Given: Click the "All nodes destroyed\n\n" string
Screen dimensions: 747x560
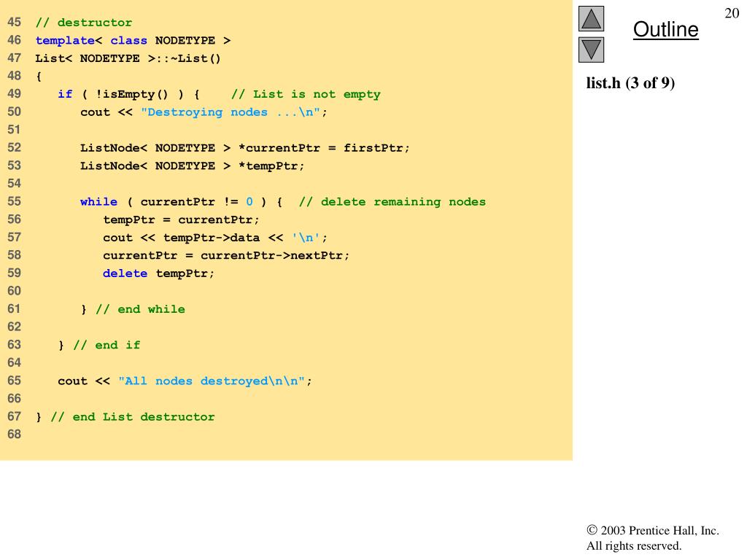Looking at the screenshot, I should coord(212,381).
